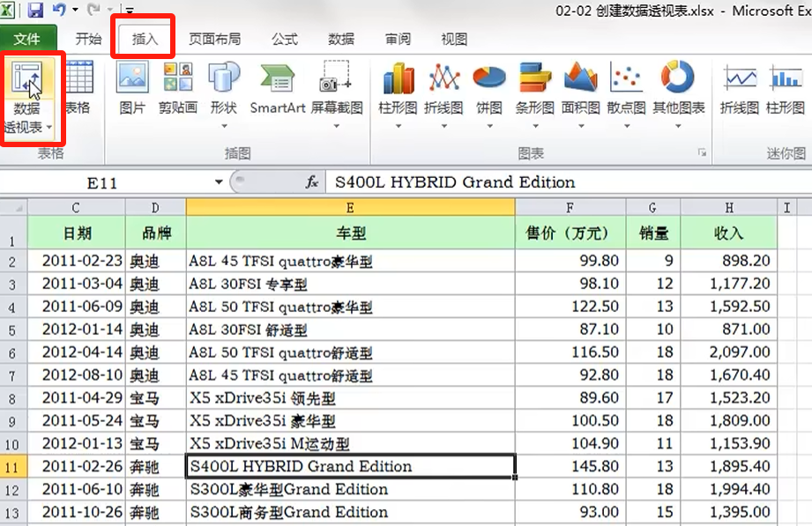Screen dimensions: 812x526
Task: Expand the PivotTable dropdown arrow
Action: (49, 127)
